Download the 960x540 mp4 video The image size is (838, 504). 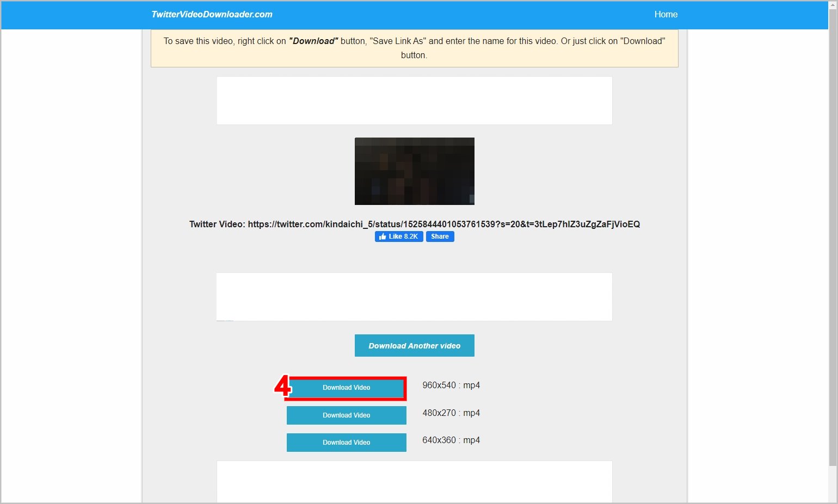(347, 388)
